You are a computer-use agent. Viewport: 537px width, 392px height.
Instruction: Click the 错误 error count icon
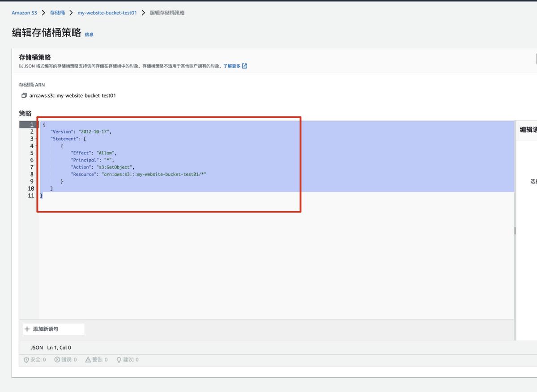pos(57,359)
